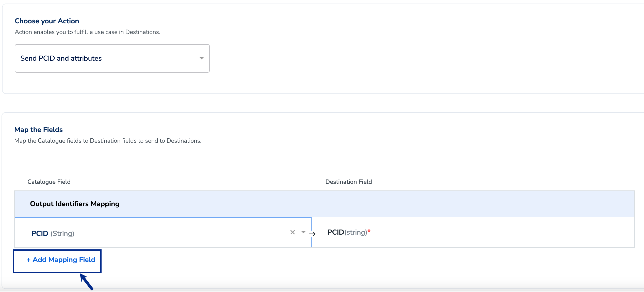Clear the PCID catalogue field selection
This screenshot has height=292, width=644.
pos(293,232)
